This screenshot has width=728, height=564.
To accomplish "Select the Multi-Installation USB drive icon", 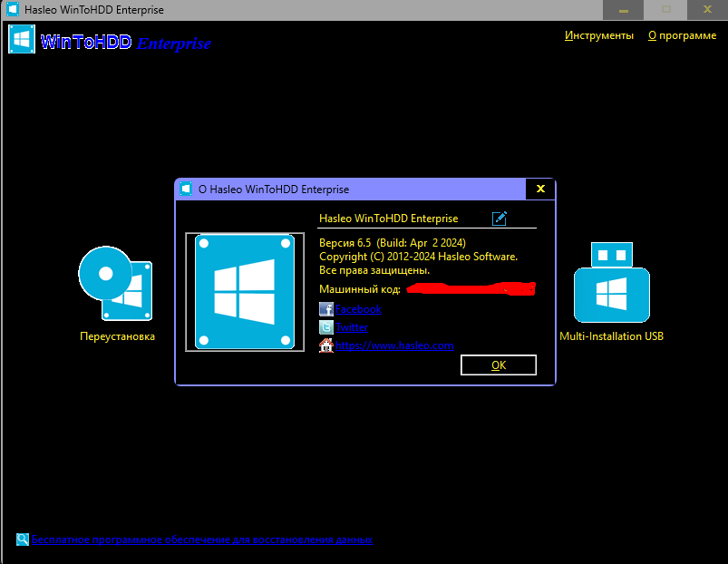I will pos(611,282).
